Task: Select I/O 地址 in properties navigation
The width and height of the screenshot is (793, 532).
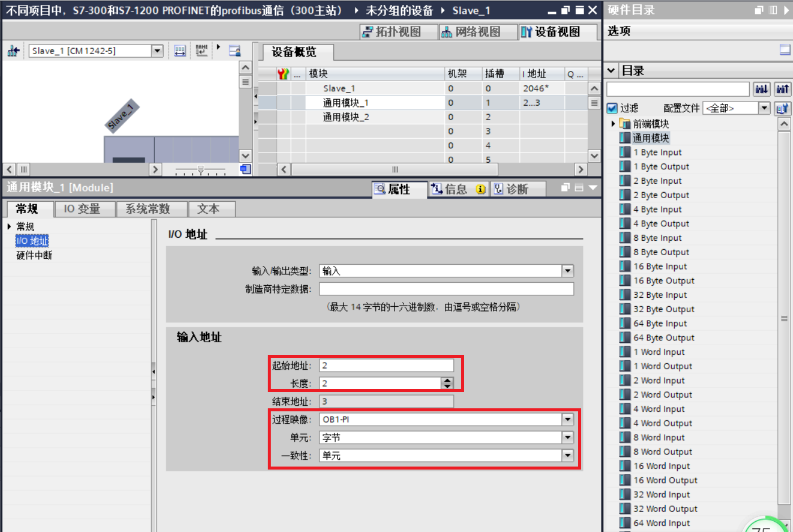Action: tap(32, 241)
